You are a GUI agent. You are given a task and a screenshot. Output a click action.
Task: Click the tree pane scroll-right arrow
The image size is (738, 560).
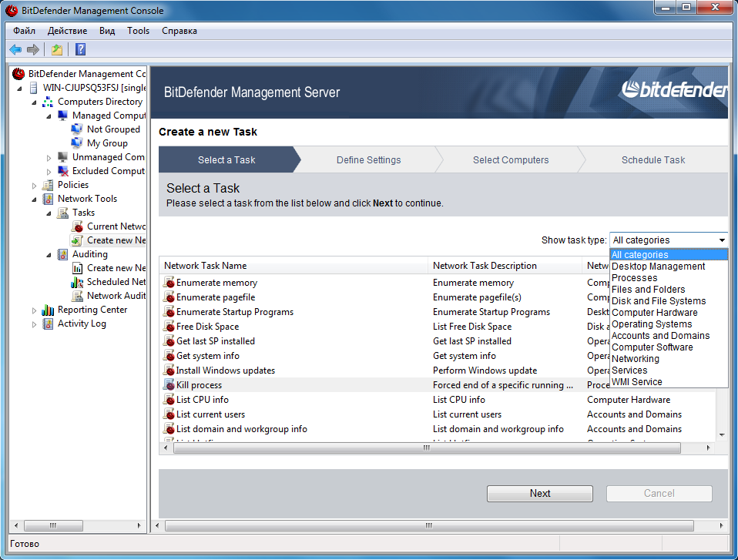(139, 525)
